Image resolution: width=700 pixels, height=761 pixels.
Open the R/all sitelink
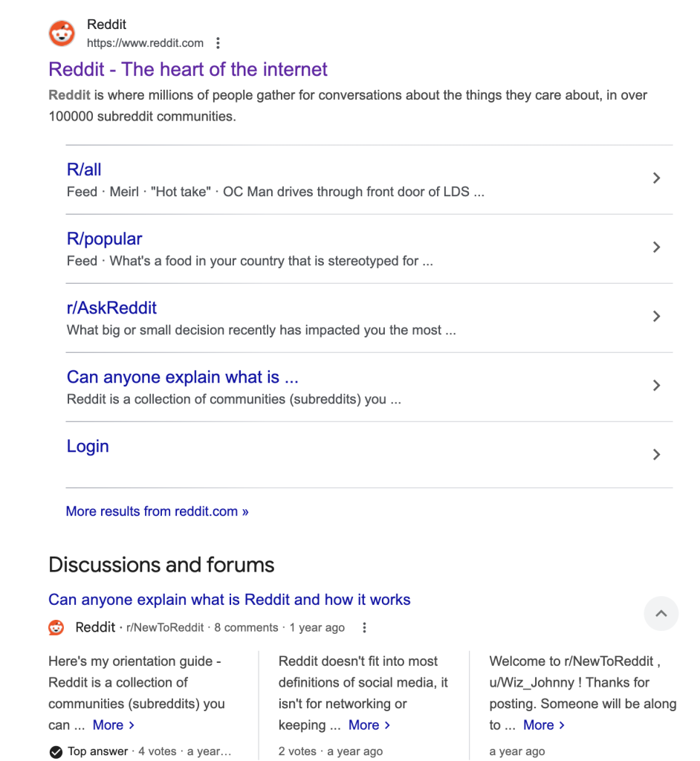[x=84, y=169]
